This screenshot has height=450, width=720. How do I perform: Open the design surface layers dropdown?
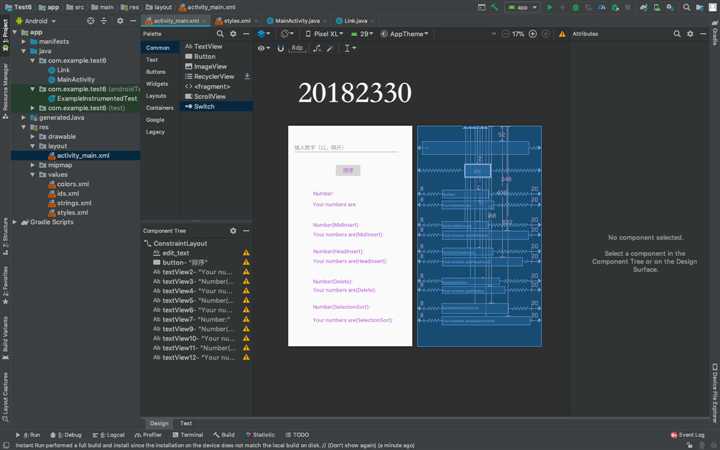(x=264, y=34)
